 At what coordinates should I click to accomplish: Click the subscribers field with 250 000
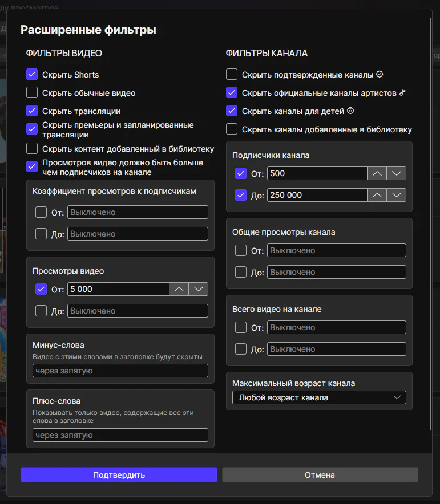tap(317, 195)
